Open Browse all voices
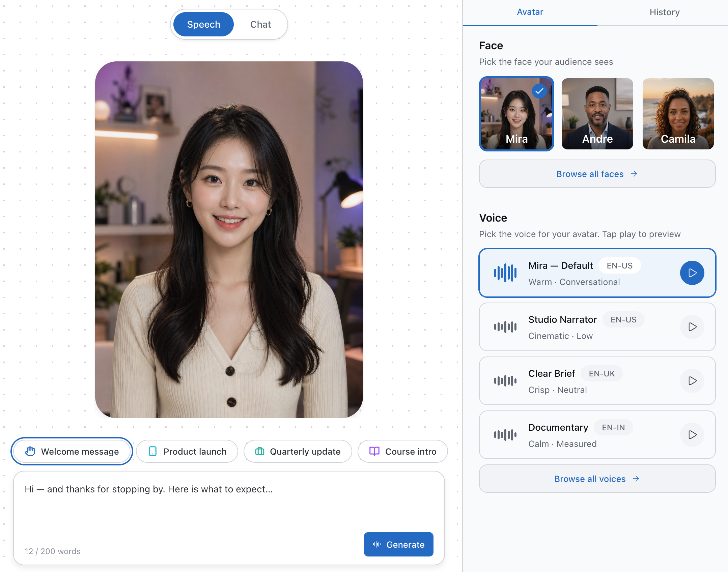Viewport: 728px width, 572px height. [597, 479]
